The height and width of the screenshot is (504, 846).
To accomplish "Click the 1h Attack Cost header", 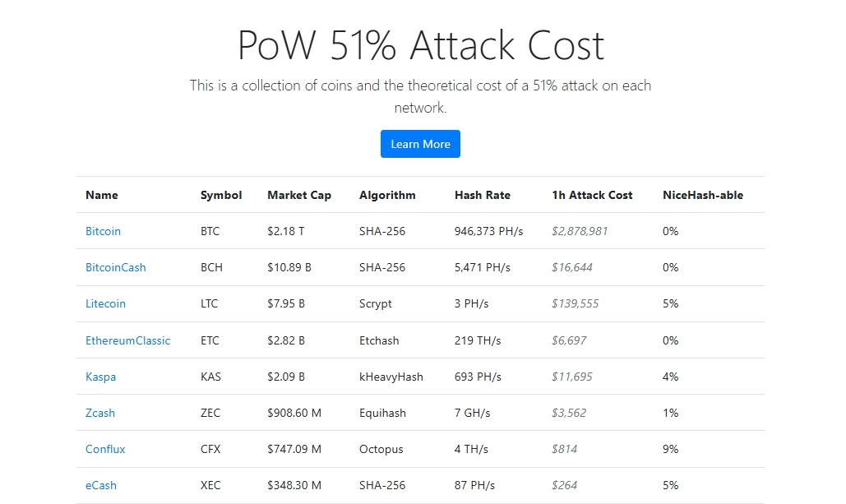I will pos(592,195).
